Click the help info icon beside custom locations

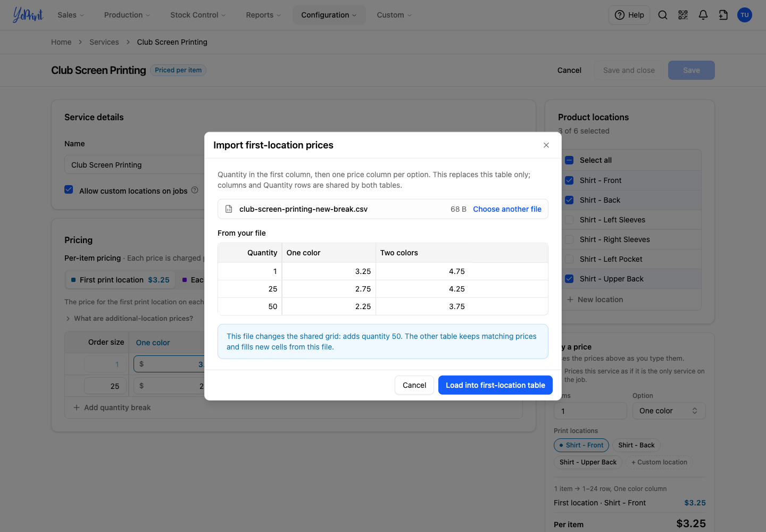tap(195, 190)
